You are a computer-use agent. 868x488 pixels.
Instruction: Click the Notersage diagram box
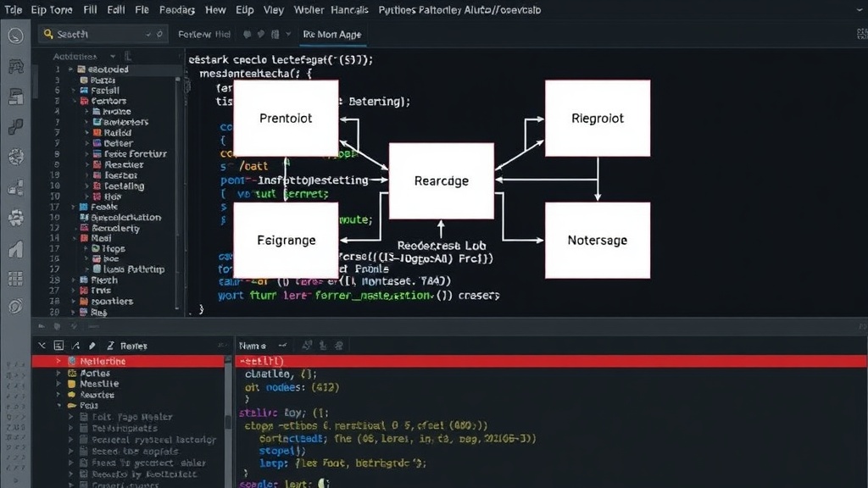pyautogui.click(x=598, y=240)
